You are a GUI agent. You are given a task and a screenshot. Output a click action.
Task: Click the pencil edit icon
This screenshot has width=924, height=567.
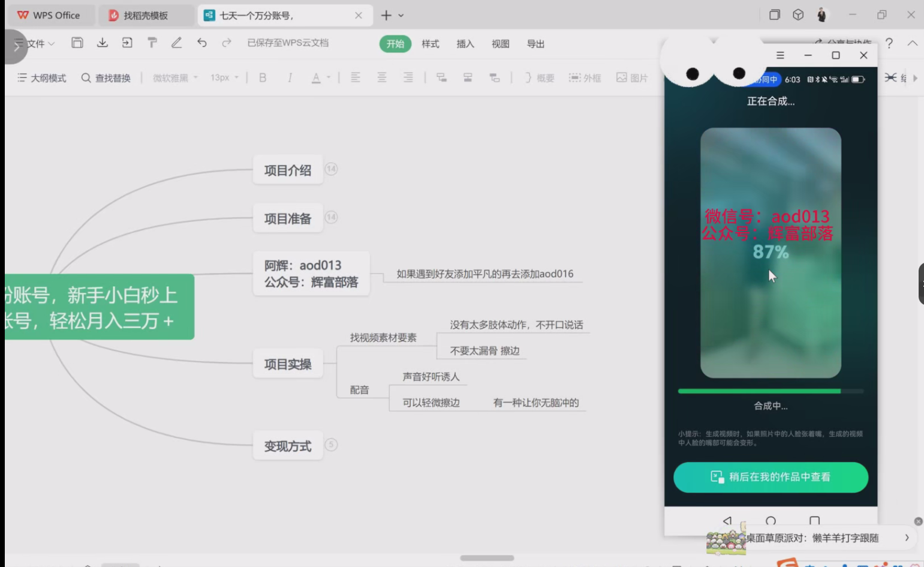click(176, 43)
